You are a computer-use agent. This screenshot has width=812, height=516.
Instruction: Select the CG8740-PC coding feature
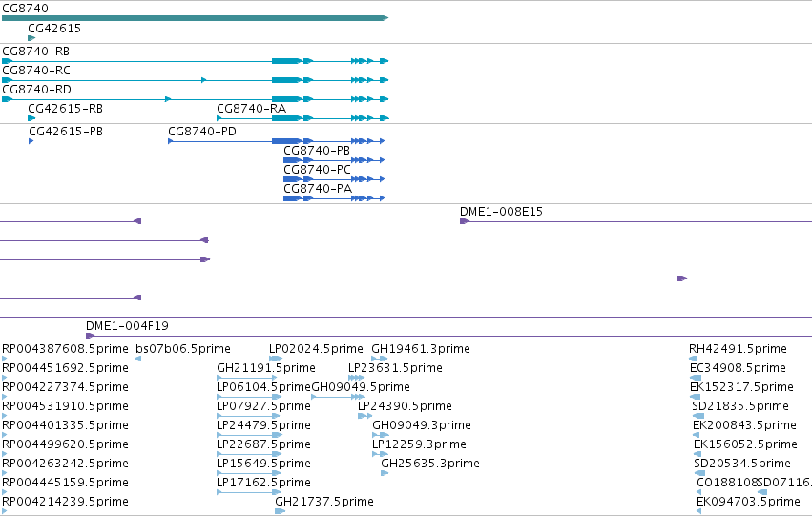coord(334,179)
